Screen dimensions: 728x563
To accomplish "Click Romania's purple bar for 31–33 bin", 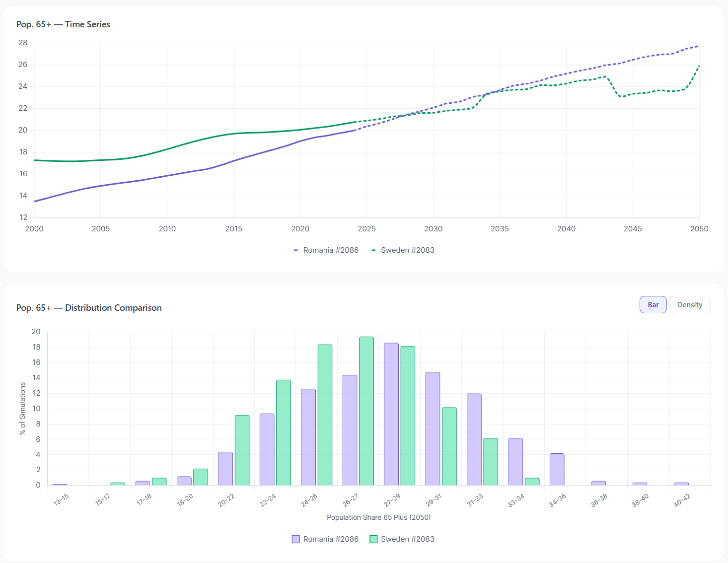I will click(474, 439).
